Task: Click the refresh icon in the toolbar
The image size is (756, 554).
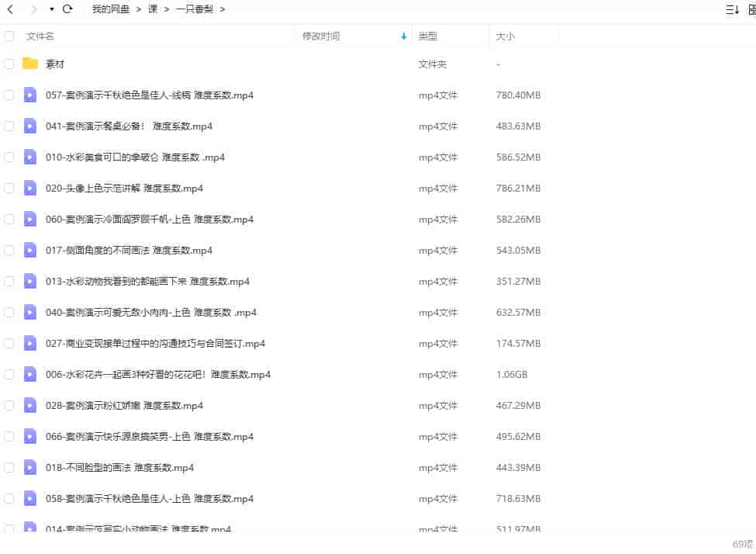Action: coord(69,9)
